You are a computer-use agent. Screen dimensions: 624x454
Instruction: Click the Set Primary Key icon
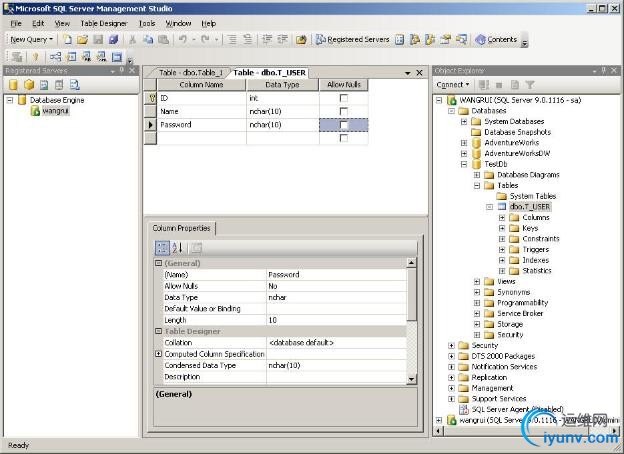point(35,57)
